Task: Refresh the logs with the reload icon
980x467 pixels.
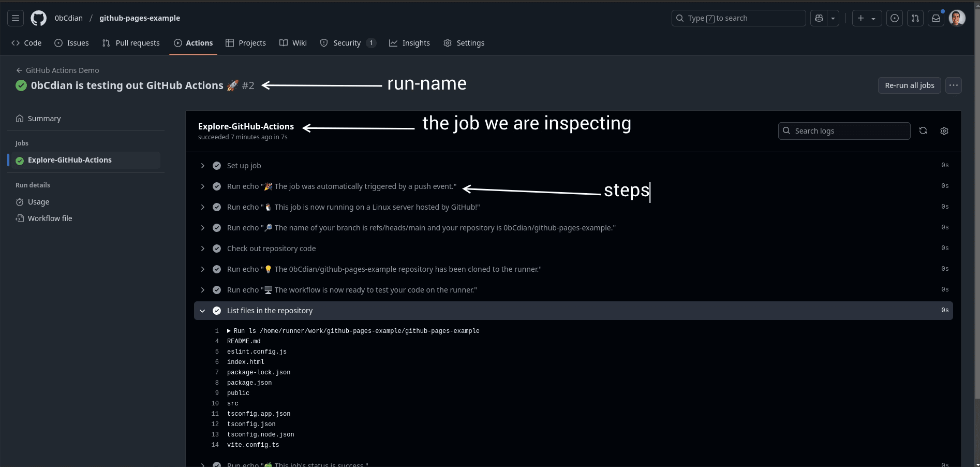Action: [923, 131]
